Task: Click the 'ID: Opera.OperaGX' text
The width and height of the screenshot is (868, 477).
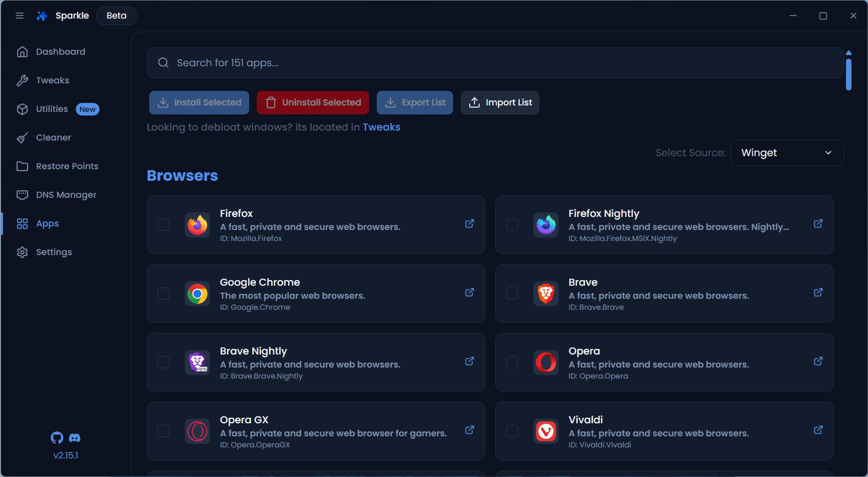Action: tap(255, 445)
